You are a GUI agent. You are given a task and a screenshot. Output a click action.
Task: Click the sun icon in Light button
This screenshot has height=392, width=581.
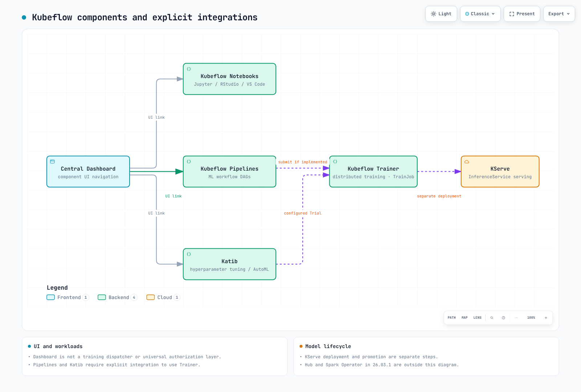433,14
